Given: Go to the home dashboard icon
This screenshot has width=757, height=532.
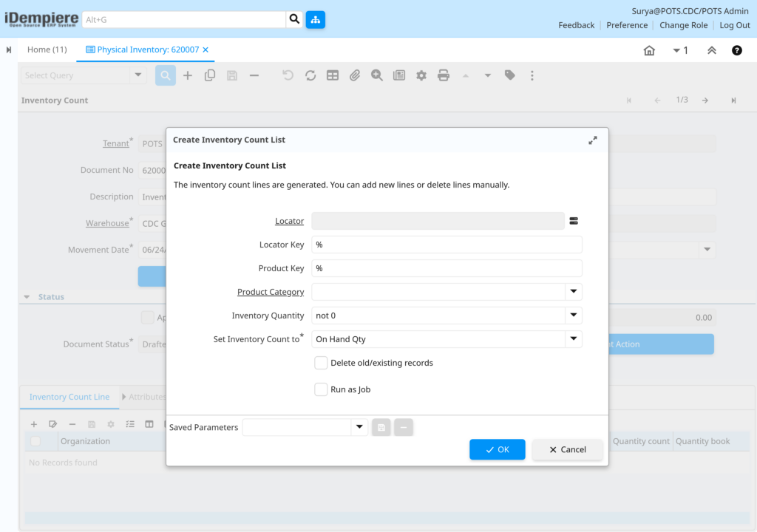Looking at the screenshot, I should 649,50.
